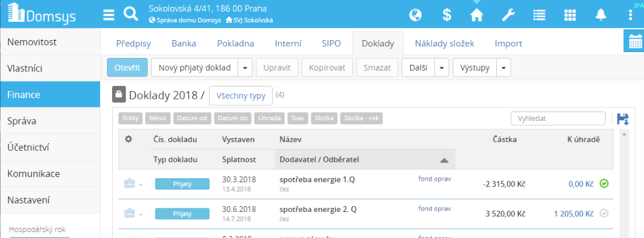Select the SIPO tab
Viewport: 644px width, 238px height.
[331, 43]
